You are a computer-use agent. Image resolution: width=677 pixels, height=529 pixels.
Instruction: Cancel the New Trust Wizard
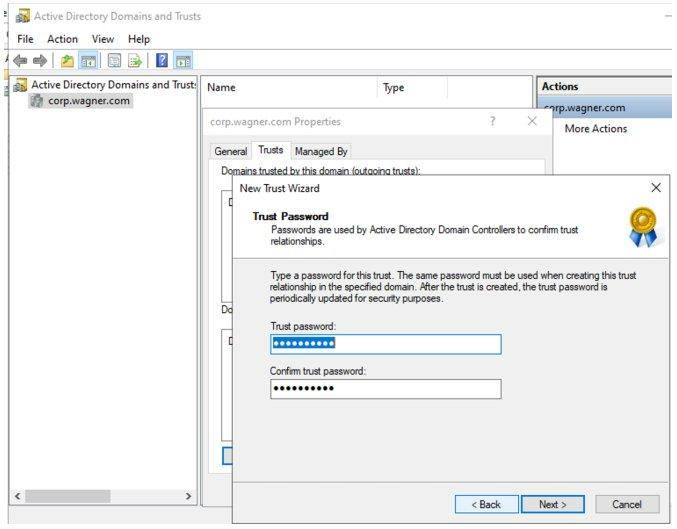[x=627, y=504]
